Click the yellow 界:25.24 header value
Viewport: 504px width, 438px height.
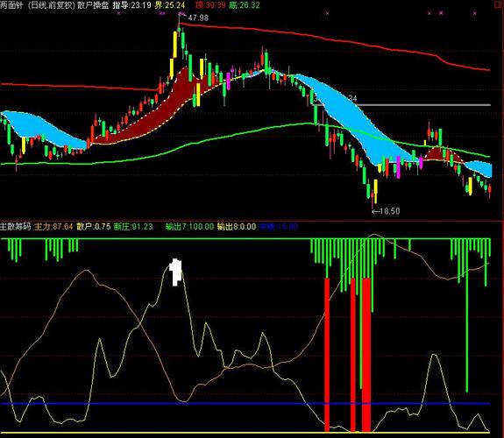coord(170,5)
